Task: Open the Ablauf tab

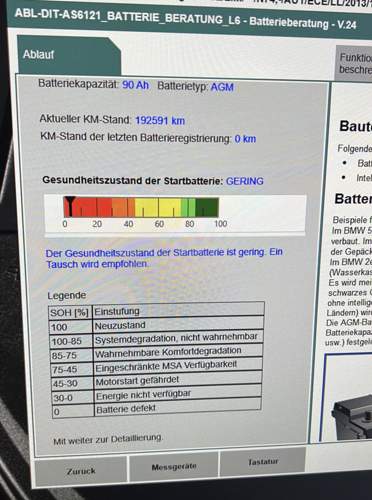Action: coord(68,55)
